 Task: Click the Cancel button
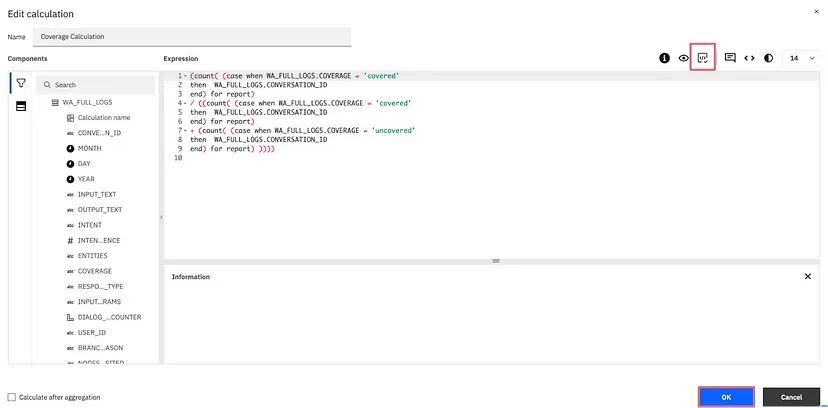coord(791,397)
